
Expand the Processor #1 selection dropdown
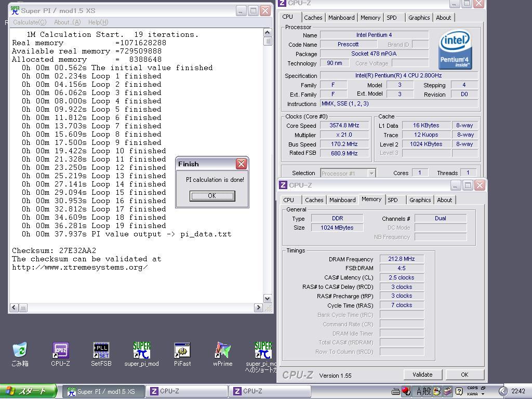coord(371,174)
